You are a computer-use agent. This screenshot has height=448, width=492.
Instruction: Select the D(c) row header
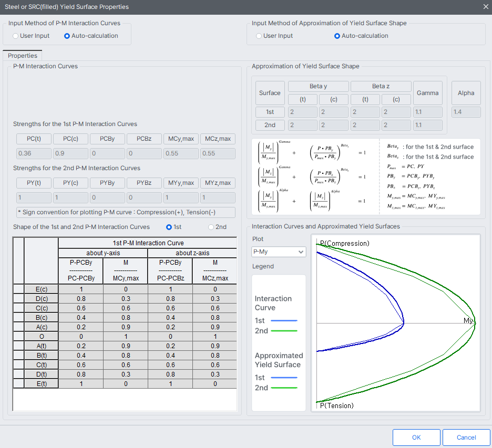pos(42,299)
